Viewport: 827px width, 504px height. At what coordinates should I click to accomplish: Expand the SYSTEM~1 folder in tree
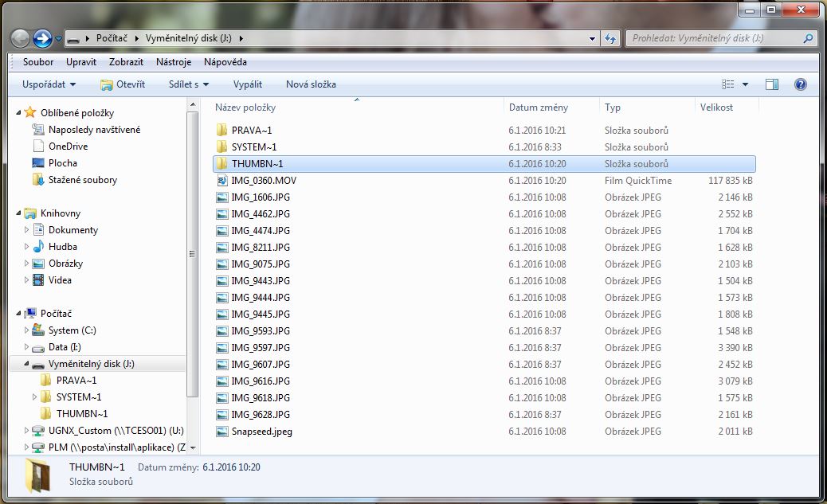point(34,397)
